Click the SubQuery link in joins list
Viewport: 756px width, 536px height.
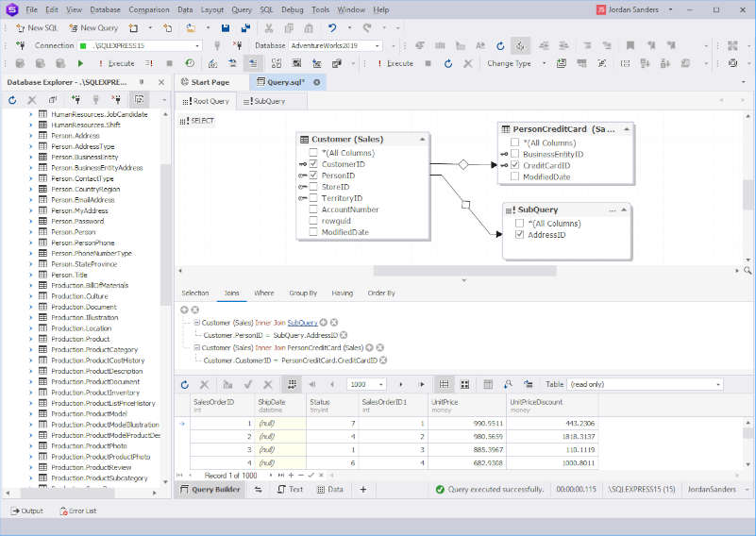pyautogui.click(x=302, y=323)
